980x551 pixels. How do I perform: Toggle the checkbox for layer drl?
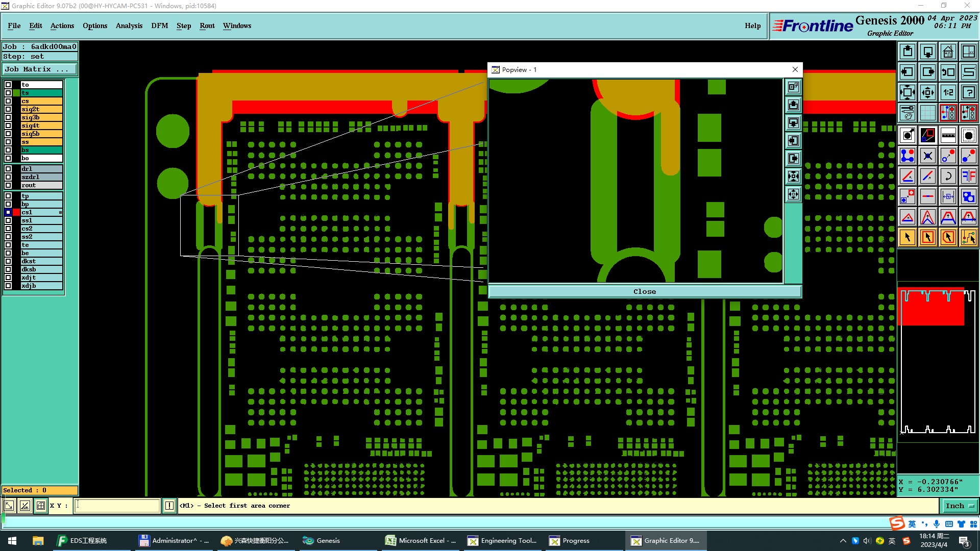[8, 169]
